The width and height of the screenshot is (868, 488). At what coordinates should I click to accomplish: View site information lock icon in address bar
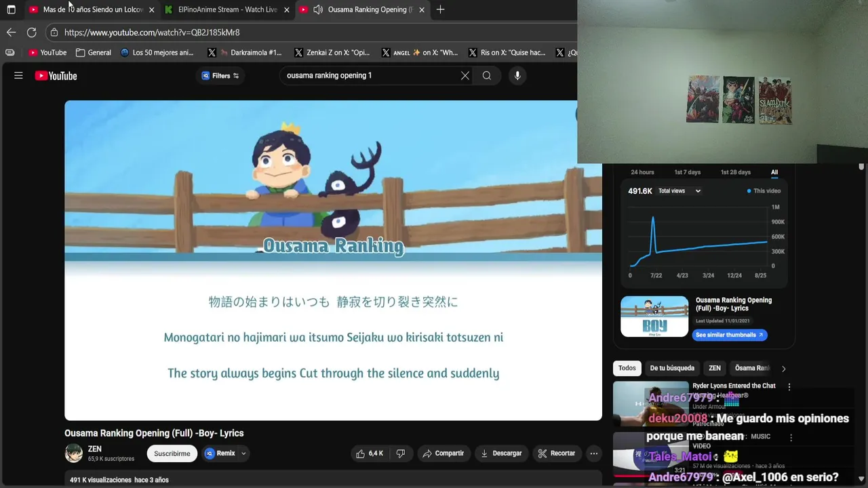[x=54, y=33]
